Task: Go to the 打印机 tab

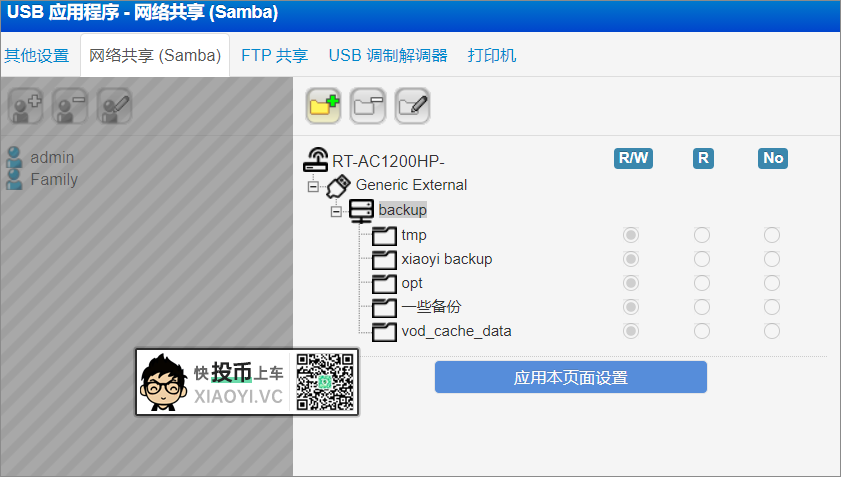Action: click(492, 55)
